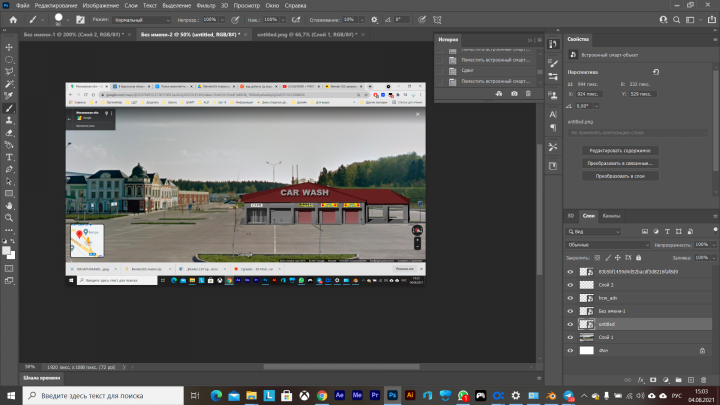
Task: Select the Hand tool
Action: coord(9,206)
